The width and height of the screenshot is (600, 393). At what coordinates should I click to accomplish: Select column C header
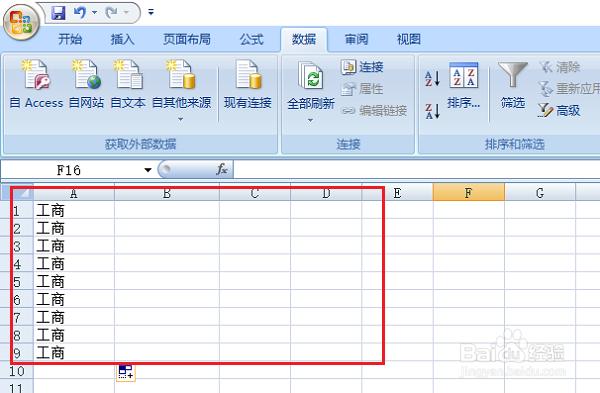tap(255, 193)
